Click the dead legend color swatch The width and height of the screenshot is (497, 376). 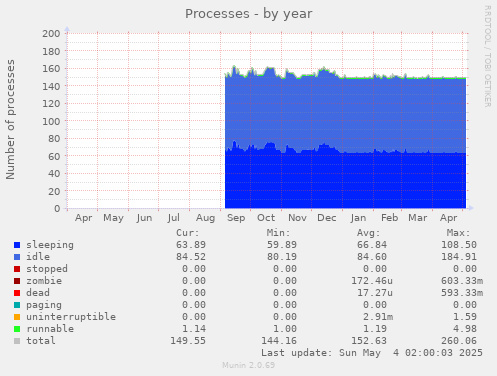[17, 293]
